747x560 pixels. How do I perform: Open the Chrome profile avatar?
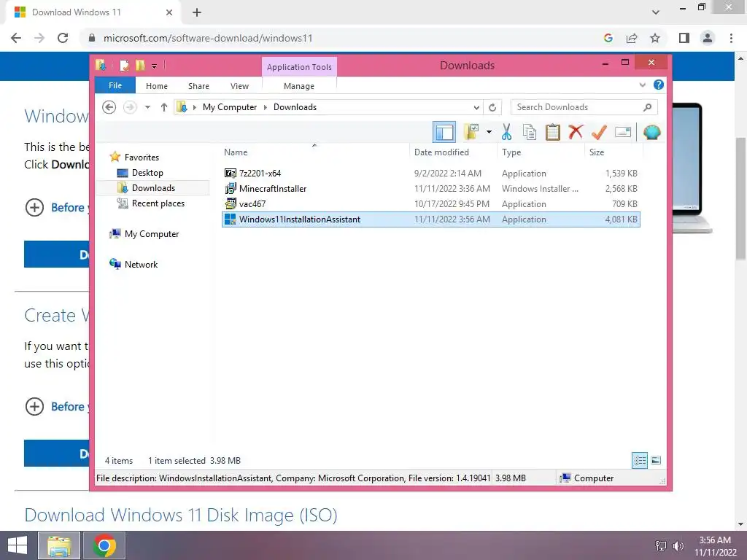pyautogui.click(x=708, y=38)
